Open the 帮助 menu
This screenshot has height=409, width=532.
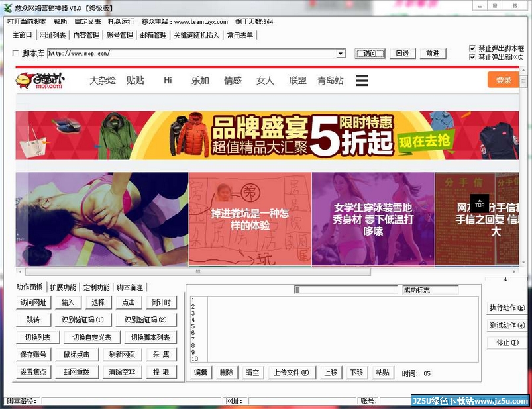(60, 22)
